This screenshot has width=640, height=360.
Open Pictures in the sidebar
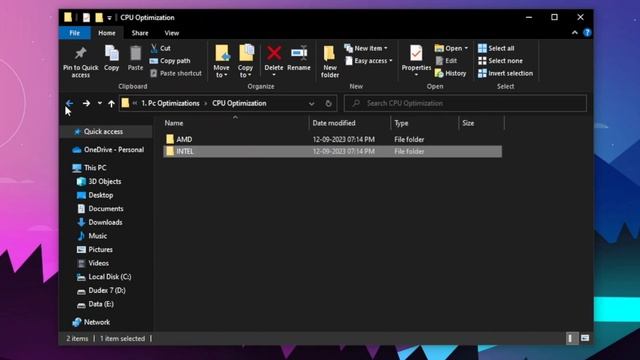(100, 249)
